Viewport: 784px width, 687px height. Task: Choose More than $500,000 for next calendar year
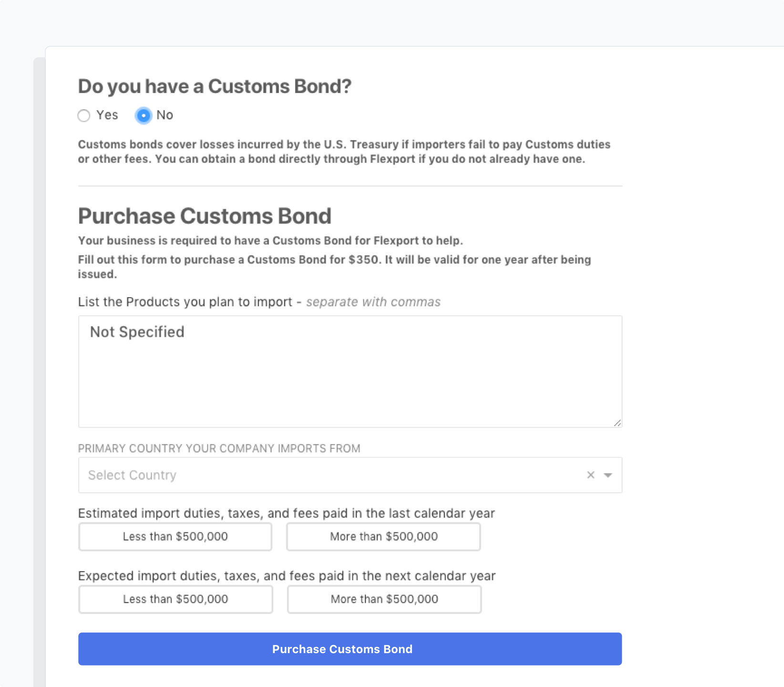click(384, 599)
